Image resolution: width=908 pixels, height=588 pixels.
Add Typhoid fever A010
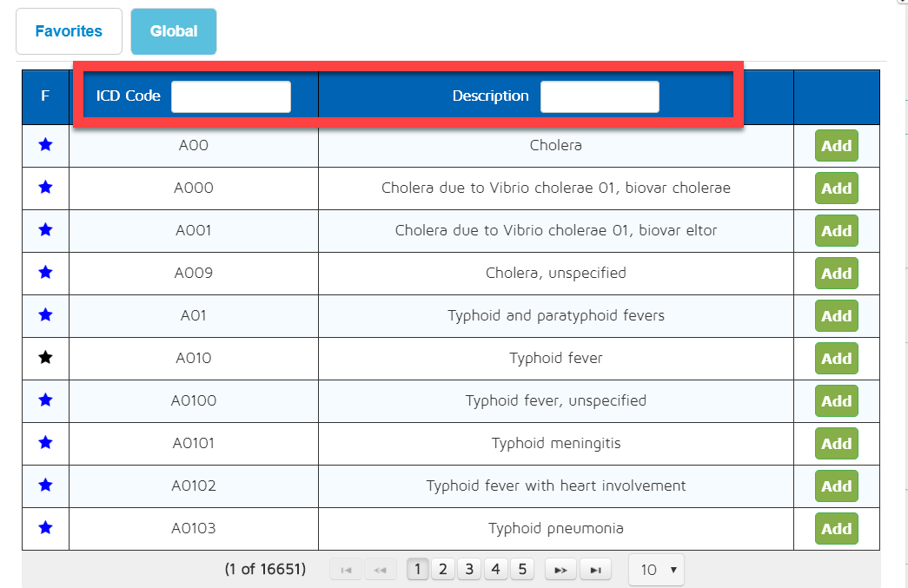pos(836,358)
